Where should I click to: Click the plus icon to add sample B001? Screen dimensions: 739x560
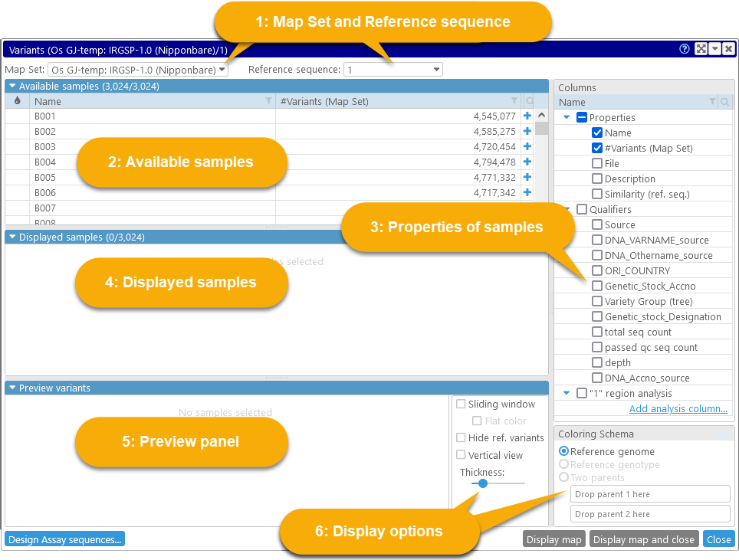[x=527, y=116]
